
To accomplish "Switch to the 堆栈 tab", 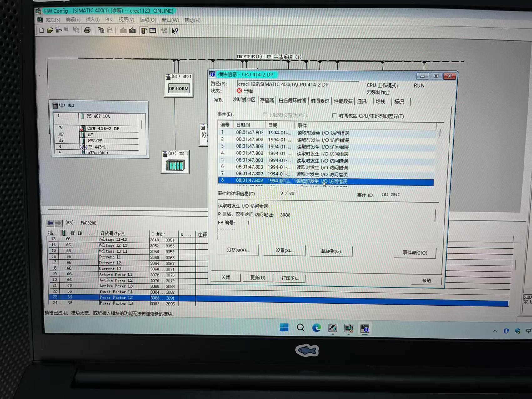I will pyautogui.click(x=380, y=102).
